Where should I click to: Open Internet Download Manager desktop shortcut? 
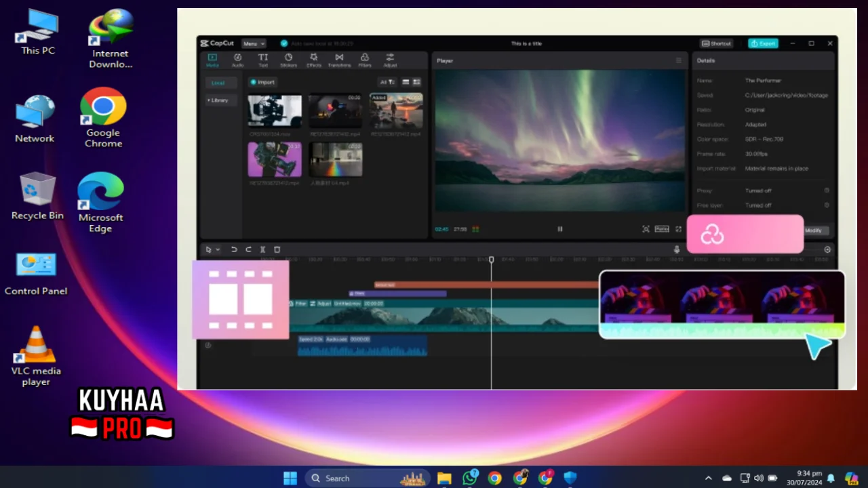point(111,39)
